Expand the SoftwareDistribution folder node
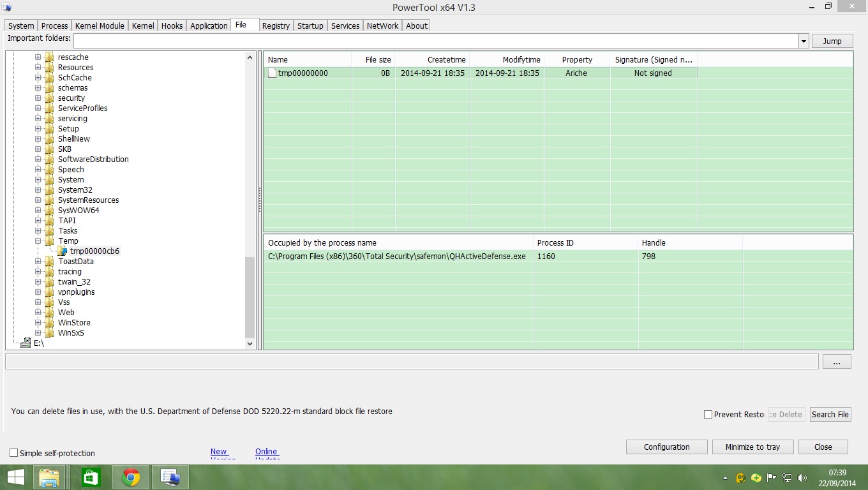 point(38,160)
